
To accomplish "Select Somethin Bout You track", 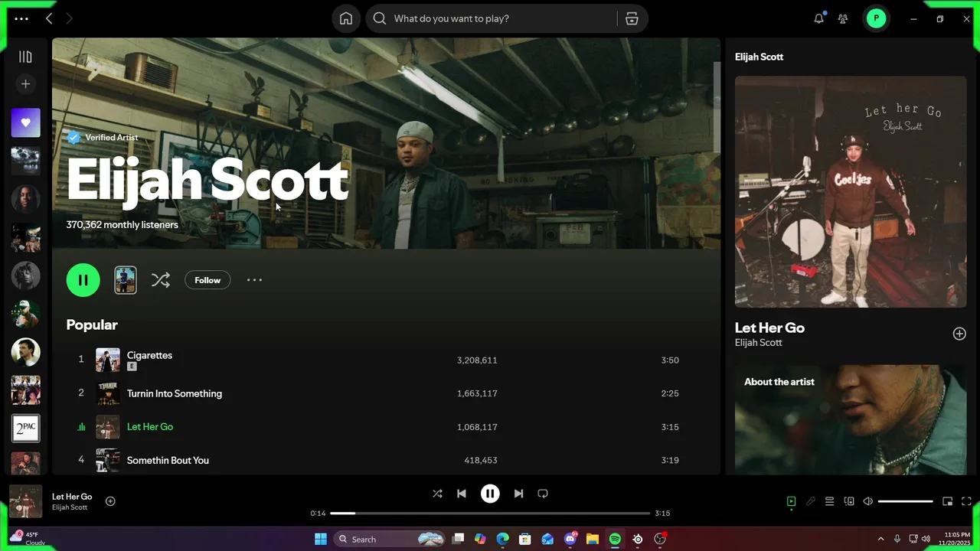I will pos(168,460).
